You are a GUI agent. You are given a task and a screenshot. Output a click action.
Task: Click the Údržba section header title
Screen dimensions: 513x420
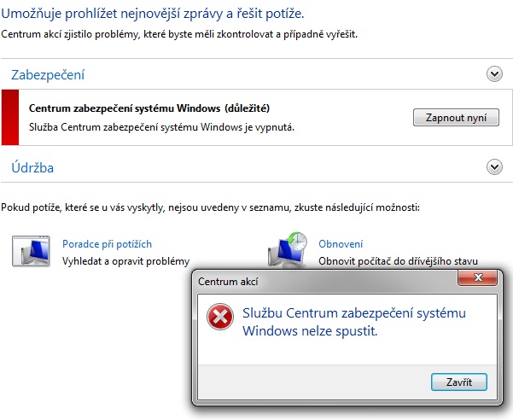point(32,168)
